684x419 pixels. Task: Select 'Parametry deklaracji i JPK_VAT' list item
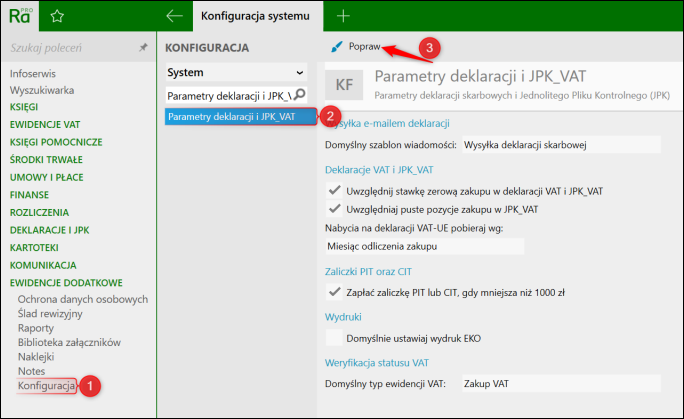click(241, 116)
